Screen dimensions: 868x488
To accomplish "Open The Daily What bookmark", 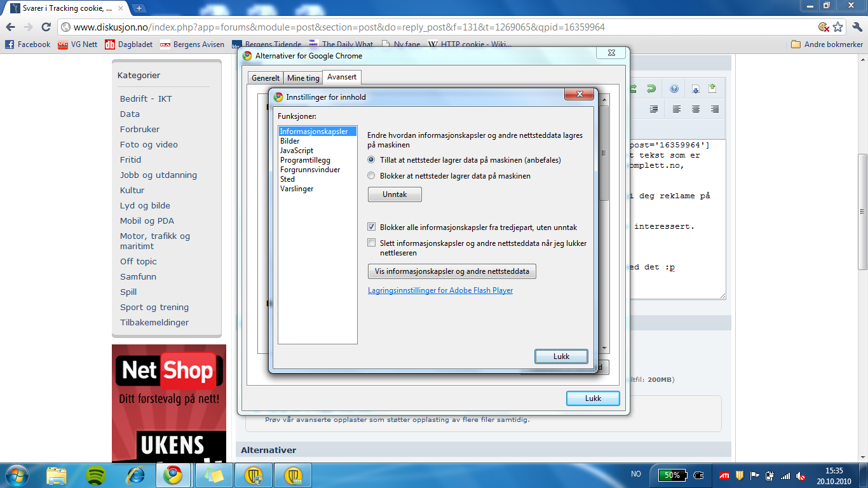I will pyautogui.click(x=341, y=44).
